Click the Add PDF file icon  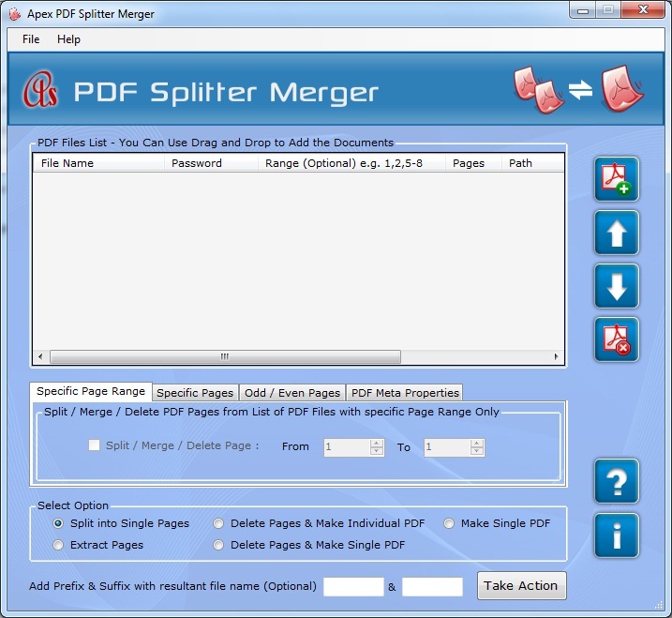coord(617,179)
